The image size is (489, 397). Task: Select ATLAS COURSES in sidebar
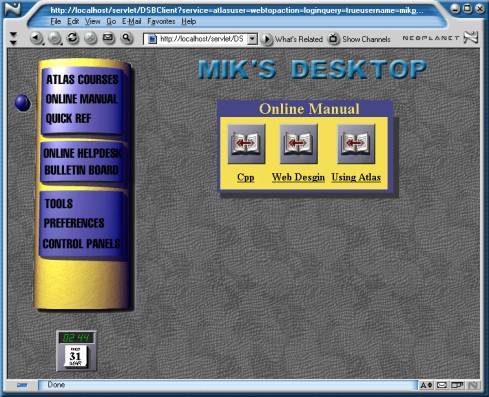tap(82, 80)
